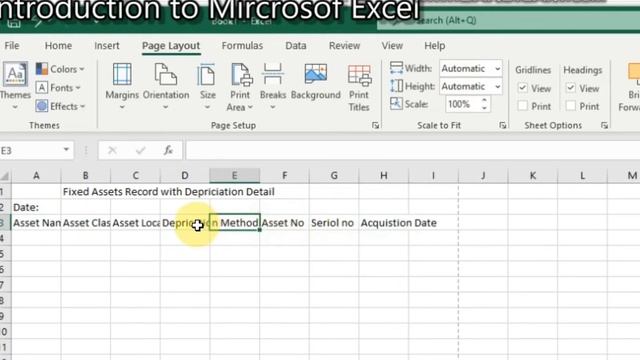Switch to the Data tab
The width and height of the screenshot is (640, 360).
coord(296,46)
